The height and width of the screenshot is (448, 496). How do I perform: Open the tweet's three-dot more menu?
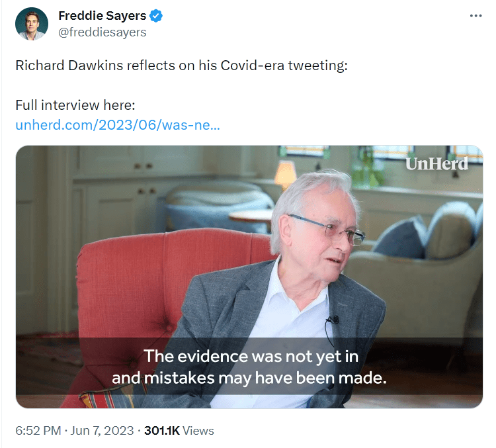click(x=475, y=16)
